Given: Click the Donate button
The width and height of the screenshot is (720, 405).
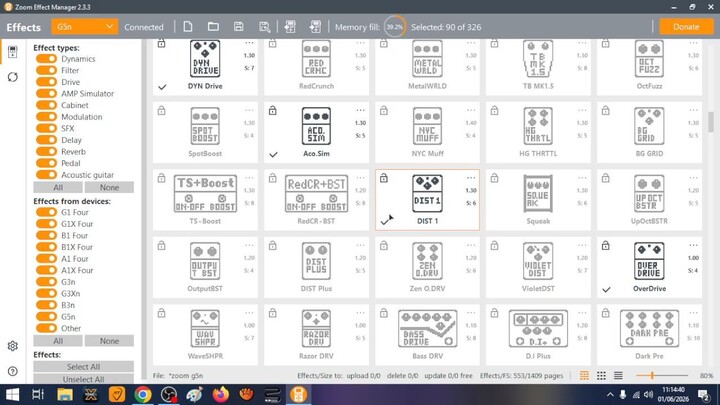Looking at the screenshot, I should [686, 27].
